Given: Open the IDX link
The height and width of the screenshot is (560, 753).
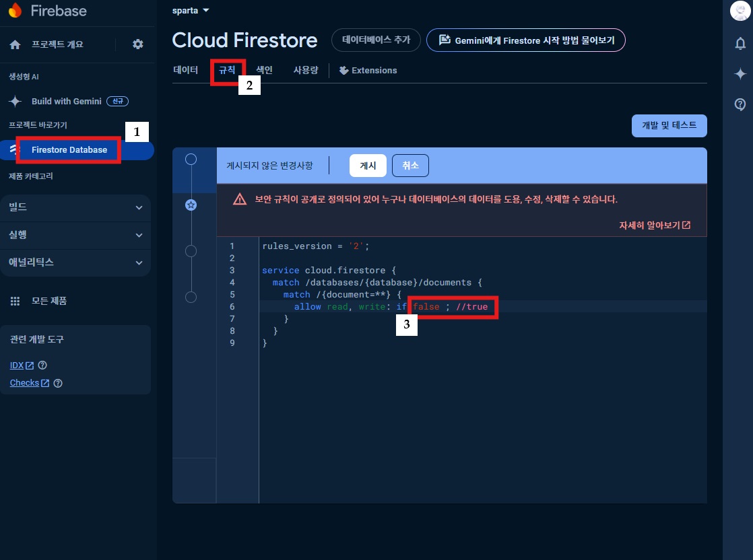Looking at the screenshot, I should pos(22,365).
